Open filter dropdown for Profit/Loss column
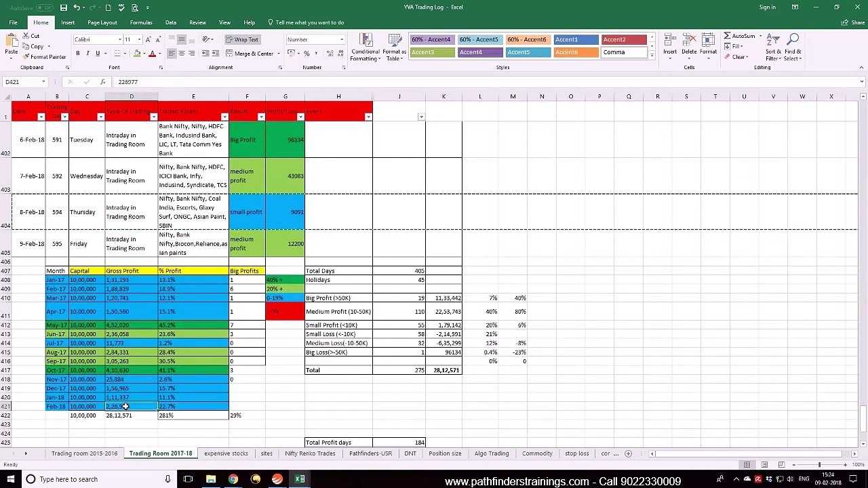Viewport: 868px width, 488px height. [300, 117]
